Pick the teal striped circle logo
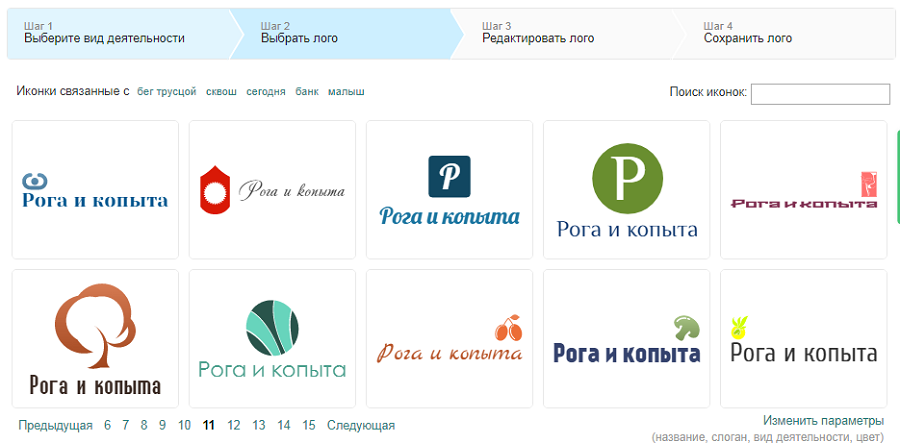This screenshot has height=443, width=900. click(272, 339)
